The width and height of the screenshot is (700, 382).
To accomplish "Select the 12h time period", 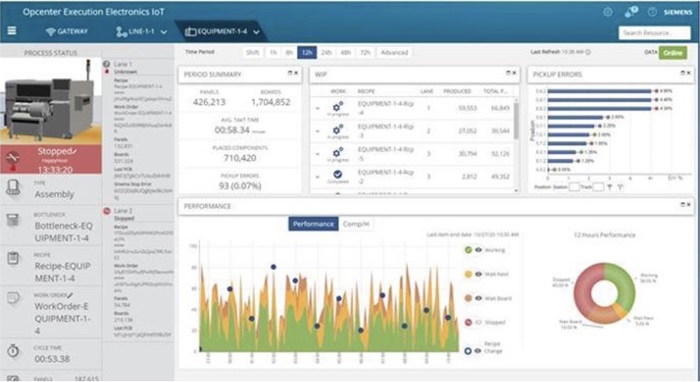I will [307, 52].
